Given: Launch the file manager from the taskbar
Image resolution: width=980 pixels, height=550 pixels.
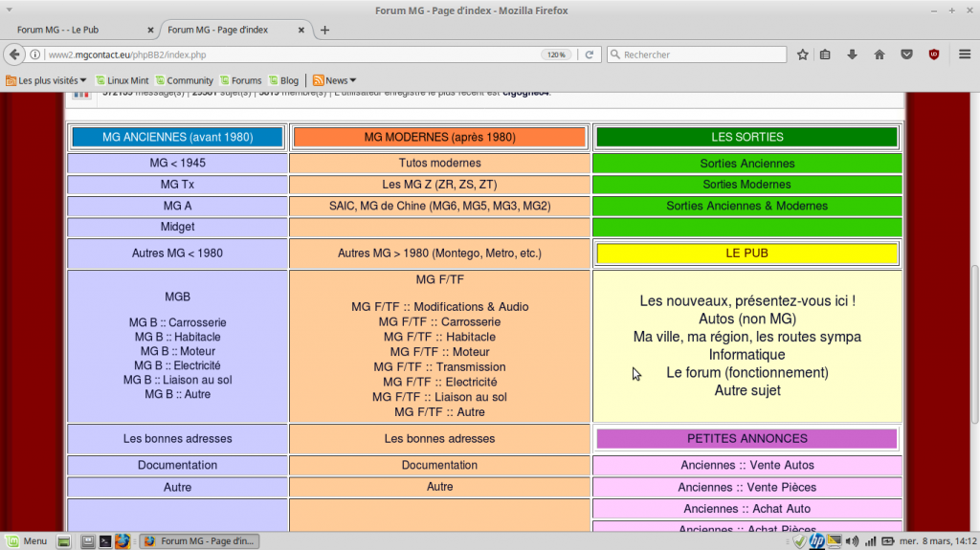Looking at the screenshot, I should [x=87, y=541].
